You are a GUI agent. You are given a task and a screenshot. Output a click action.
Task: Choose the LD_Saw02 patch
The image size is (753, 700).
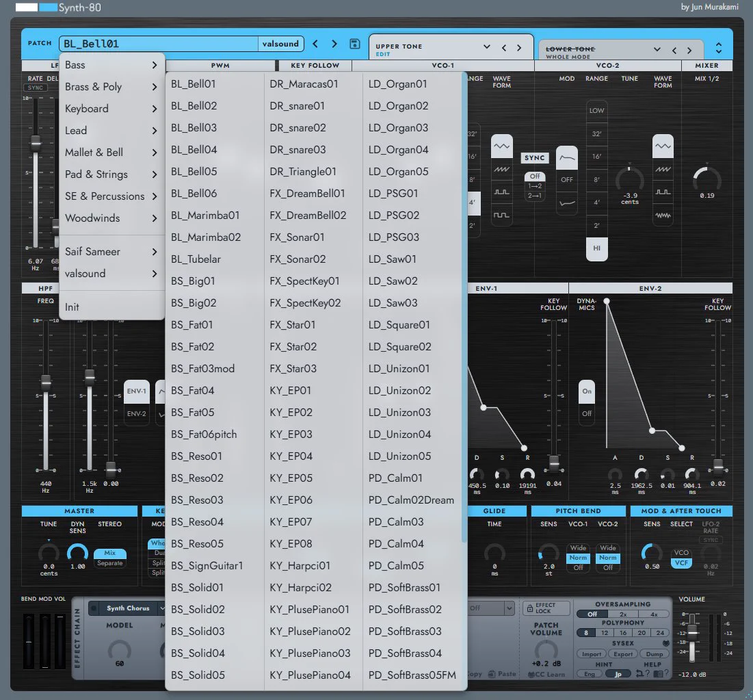[x=412, y=281]
